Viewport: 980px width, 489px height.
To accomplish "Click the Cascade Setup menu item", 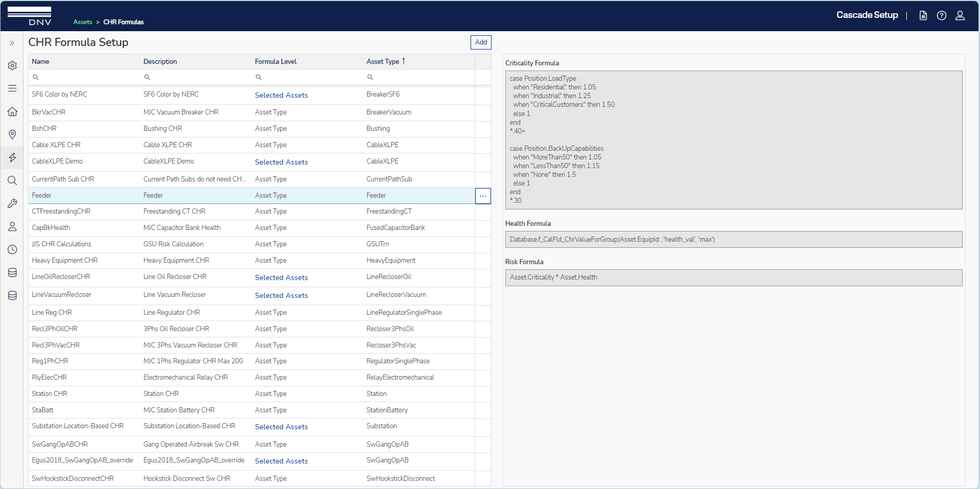I will [x=867, y=15].
